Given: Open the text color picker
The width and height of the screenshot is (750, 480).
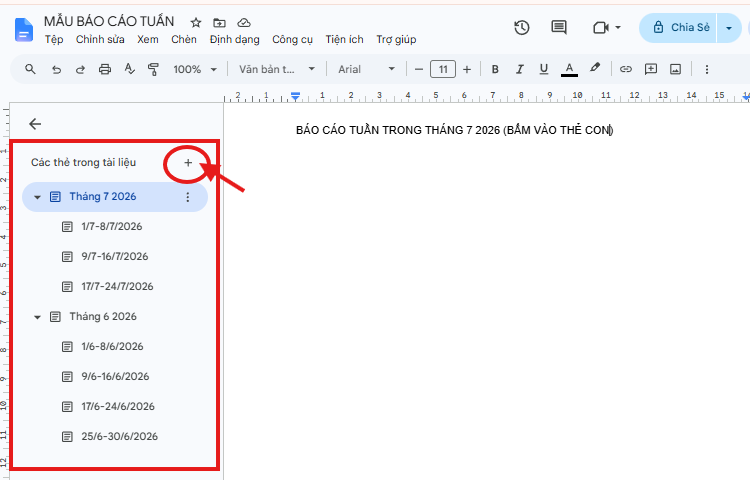Looking at the screenshot, I should [569, 69].
